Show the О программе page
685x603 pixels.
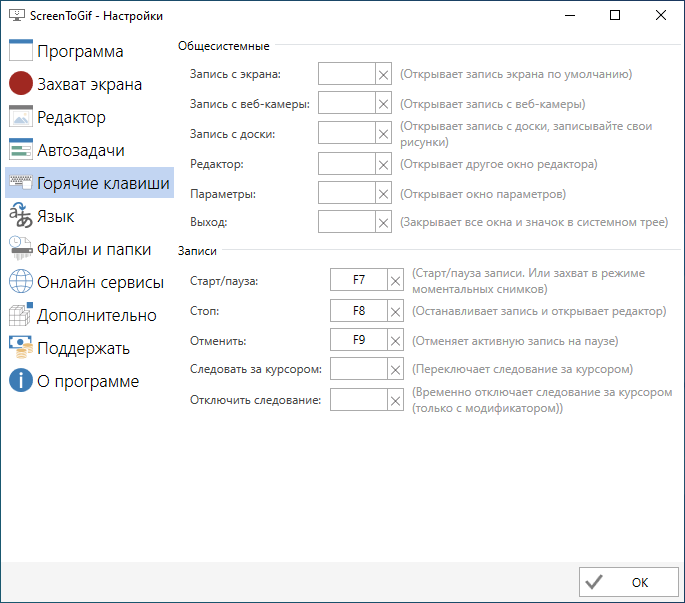point(89,380)
